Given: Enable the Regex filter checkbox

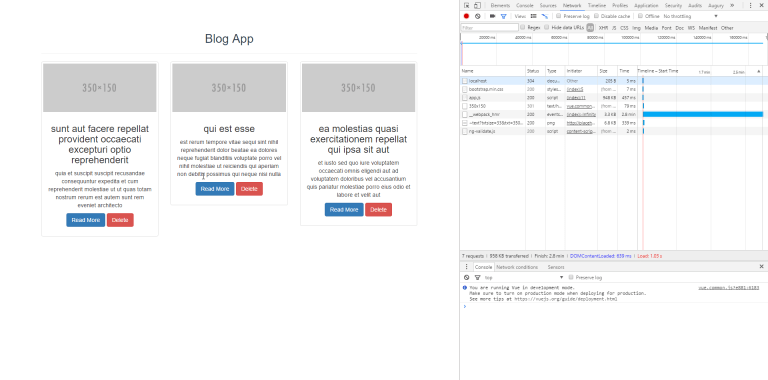Looking at the screenshot, I should 523,27.
